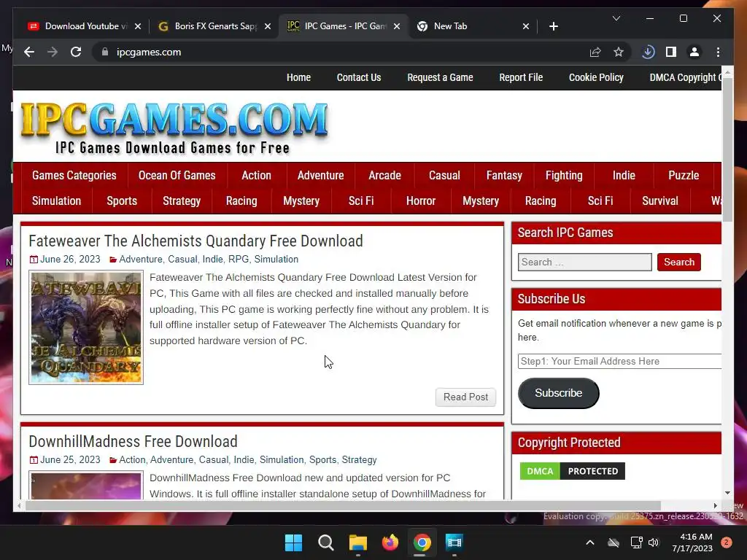Select the Sports category

122,201
